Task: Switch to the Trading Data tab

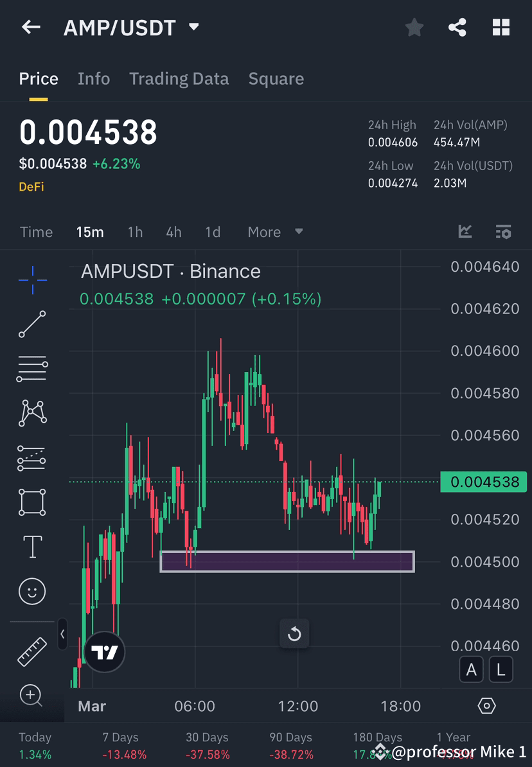Action: point(179,78)
